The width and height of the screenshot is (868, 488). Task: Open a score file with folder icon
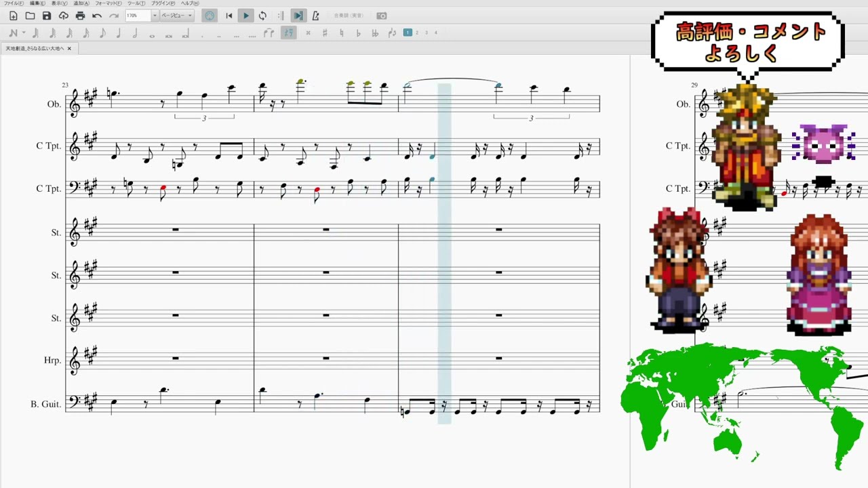[30, 16]
